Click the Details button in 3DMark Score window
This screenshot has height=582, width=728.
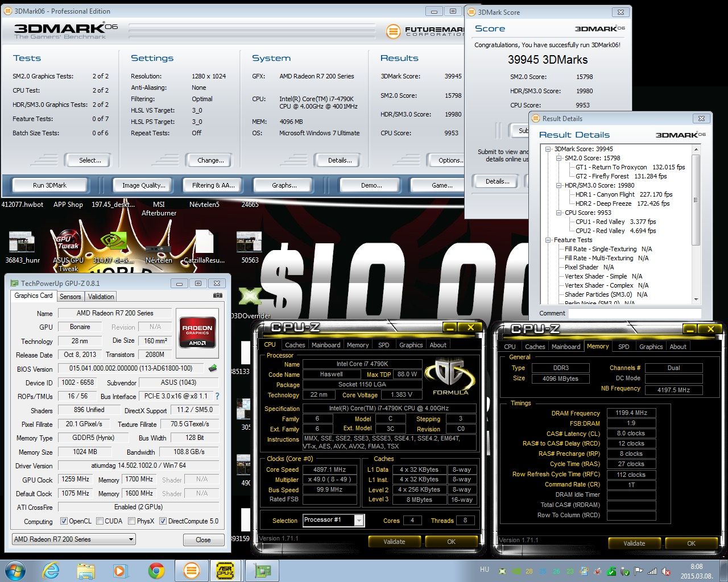coord(497,181)
